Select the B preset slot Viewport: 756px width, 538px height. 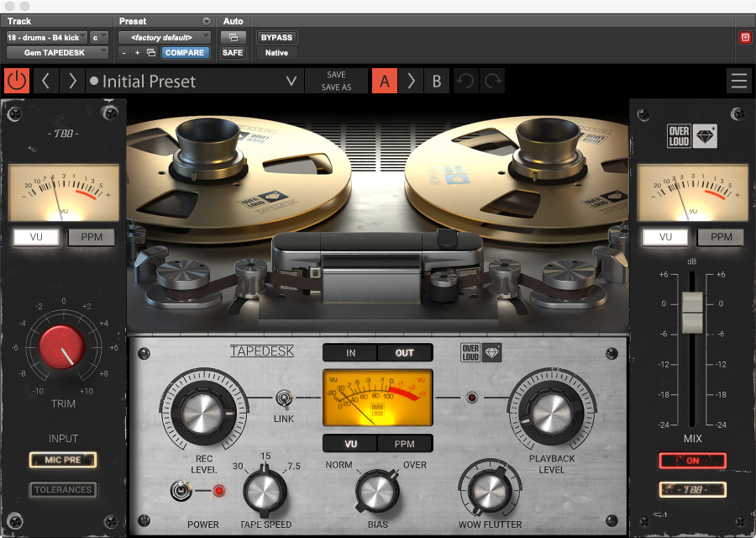coord(436,81)
